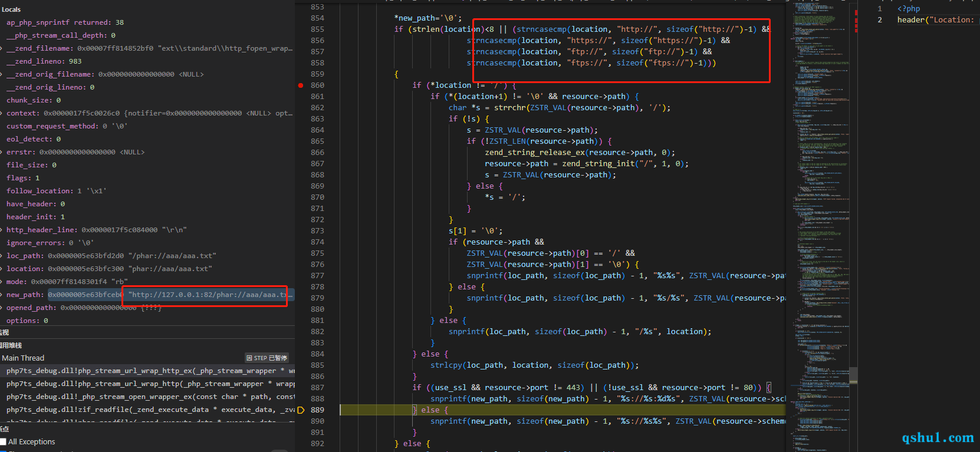The image size is (980, 452).
Task: Select the php_stream_url_wrap_http_ex stack frame
Action: [x=147, y=371]
